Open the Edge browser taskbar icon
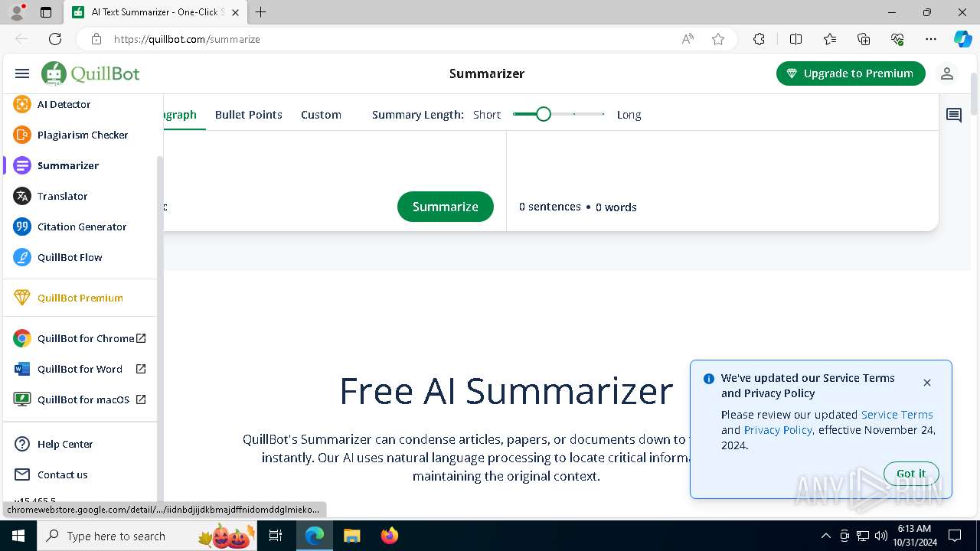This screenshot has height=551, width=980. (315, 536)
